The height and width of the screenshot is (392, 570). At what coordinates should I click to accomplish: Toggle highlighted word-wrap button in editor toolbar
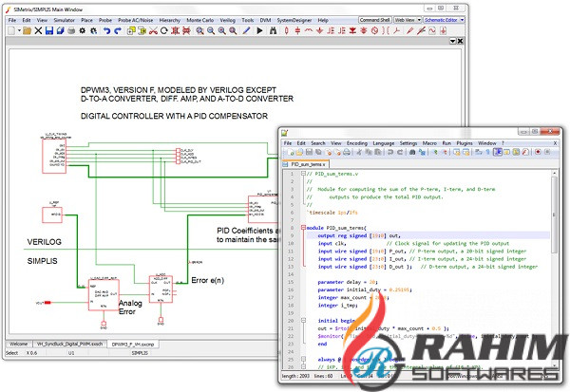click(x=498, y=152)
